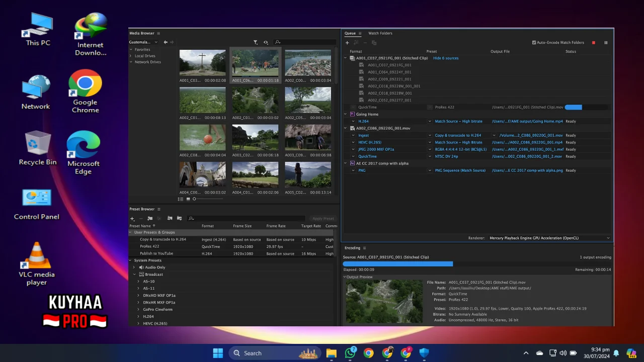Collapse the System Presets section
644x362 pixels.
131,260
